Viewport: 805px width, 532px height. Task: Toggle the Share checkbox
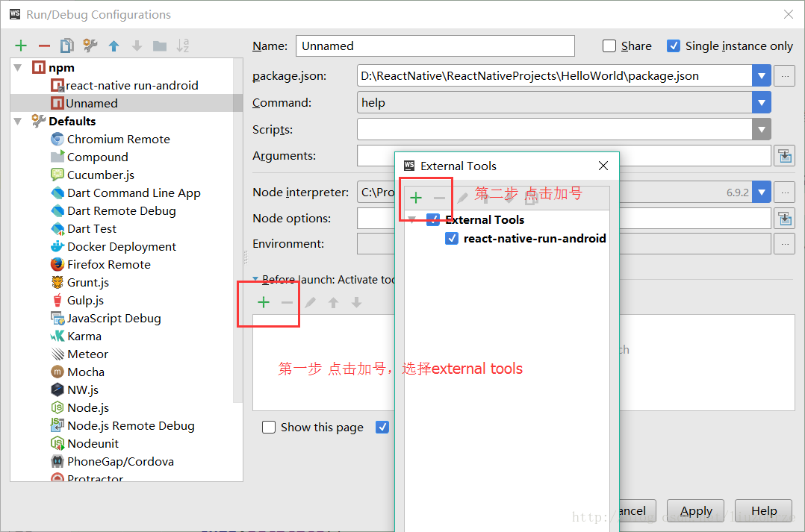click(609, 46)
